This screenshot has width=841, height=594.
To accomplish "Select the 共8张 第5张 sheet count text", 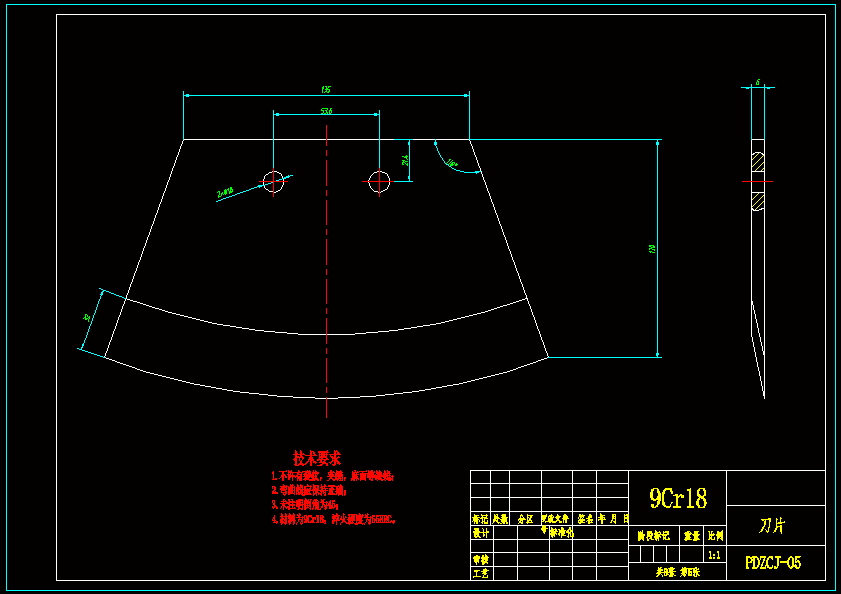I will click(x=677, y=572).
